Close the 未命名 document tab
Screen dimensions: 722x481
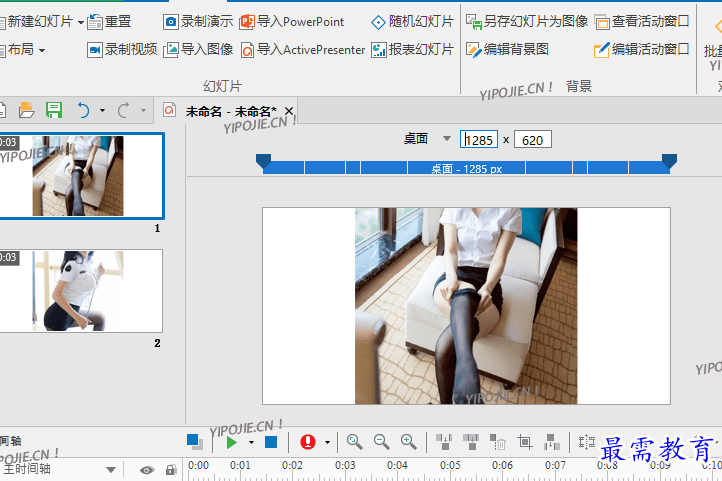click(289, 111)
